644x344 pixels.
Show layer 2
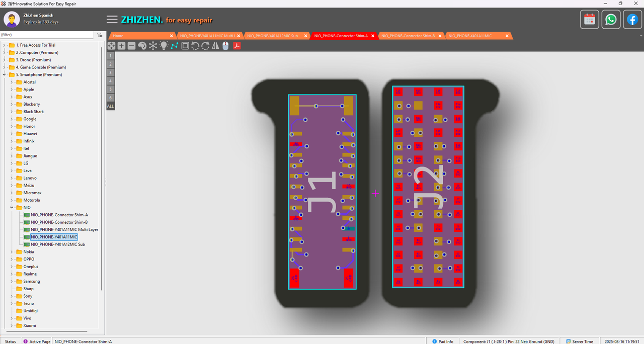coord(111,64)
